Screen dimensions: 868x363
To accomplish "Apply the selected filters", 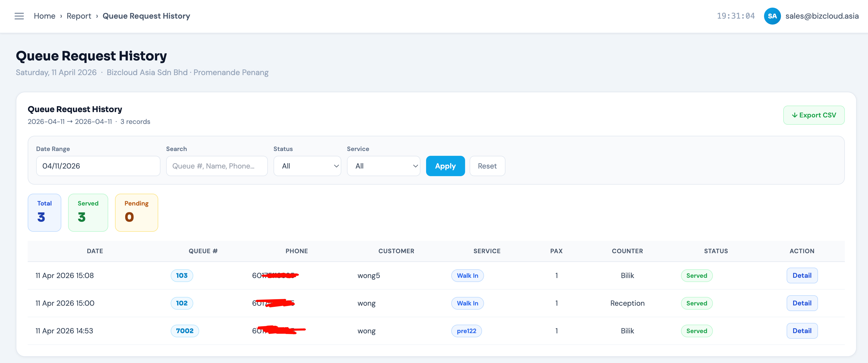I will [x=445, y=166].
